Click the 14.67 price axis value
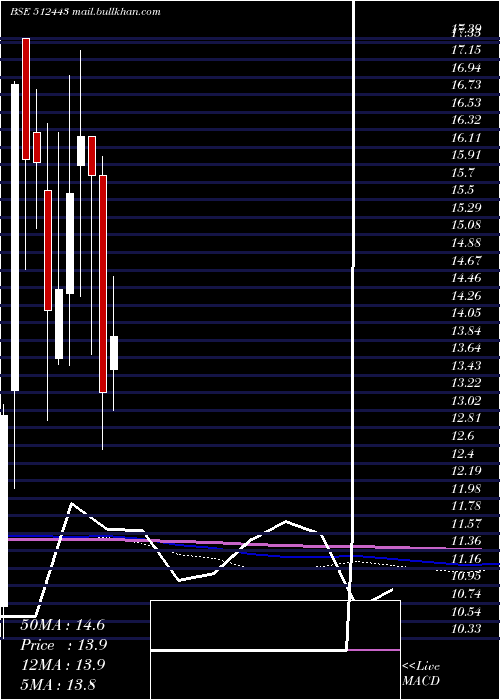 click(x=466, y=260)
